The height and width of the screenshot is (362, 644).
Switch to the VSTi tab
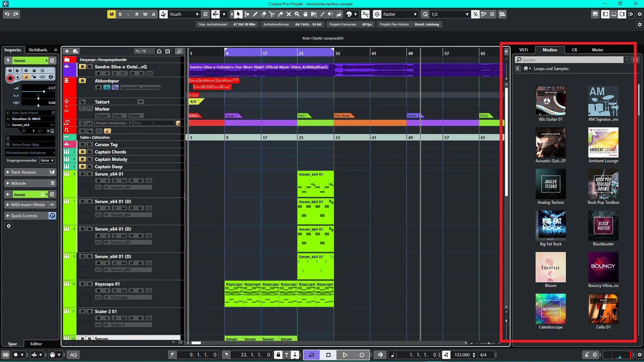[524, 50]
